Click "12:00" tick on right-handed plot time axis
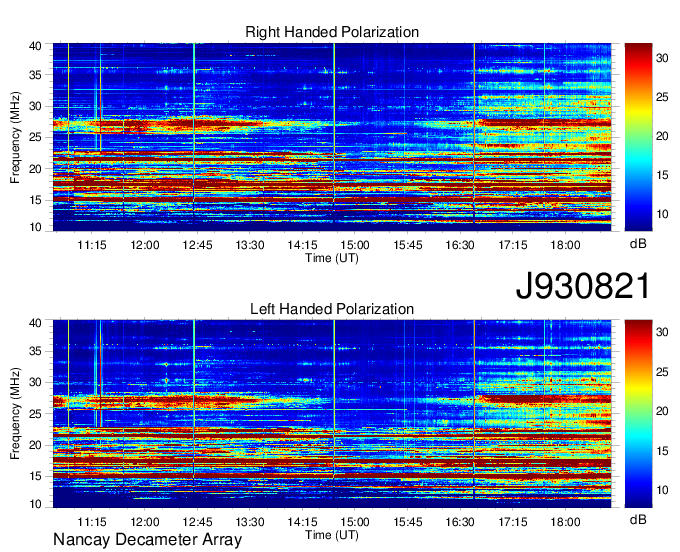This screenshot has width=680, height=552. point(145,245)
